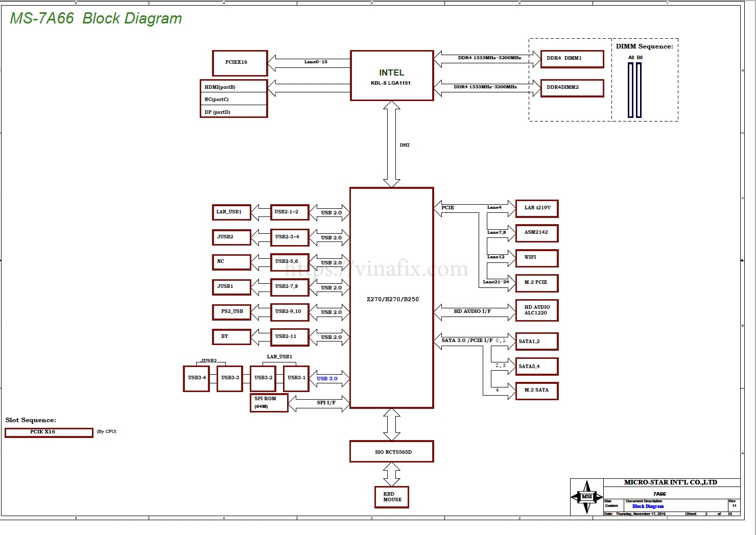This screenshot has height=535, width=756.
Task: Click the USB2-3~4 block
Action: [x=290, y=237]
